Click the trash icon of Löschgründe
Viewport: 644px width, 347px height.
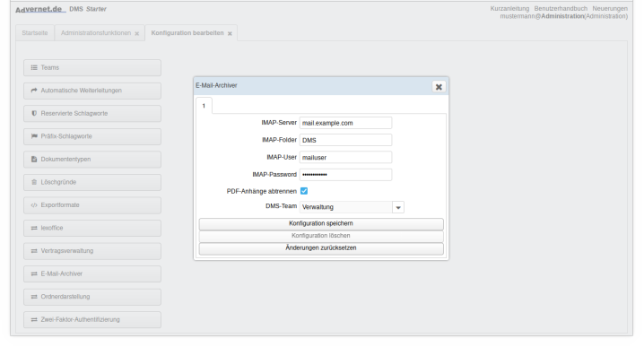pyautogui.click(x=34, y=182)
